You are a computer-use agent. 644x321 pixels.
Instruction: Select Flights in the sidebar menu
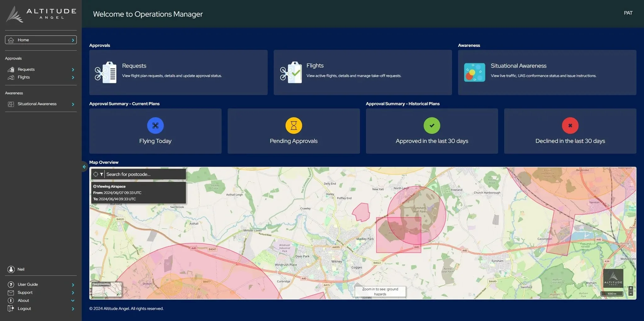(x=41, y=77)
